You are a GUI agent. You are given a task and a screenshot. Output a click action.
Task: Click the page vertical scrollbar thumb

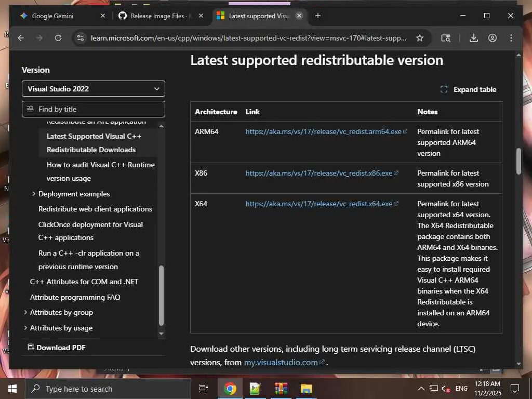[x=518, y=161]
